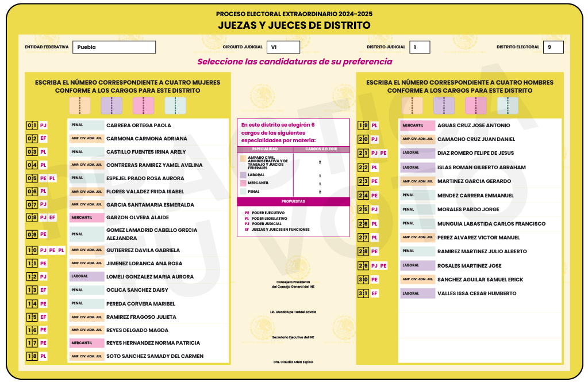This screenshot has height=389, width=588.
Task: Click Mendez Carrera Emmanuel
Action: (x=475, y=196)
